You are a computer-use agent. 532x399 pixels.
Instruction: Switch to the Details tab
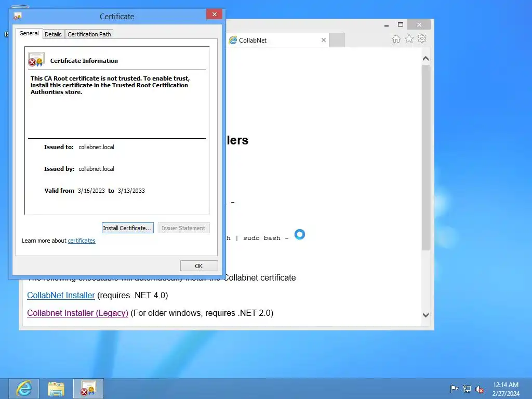pyautogui.click(x=54, y=34)
